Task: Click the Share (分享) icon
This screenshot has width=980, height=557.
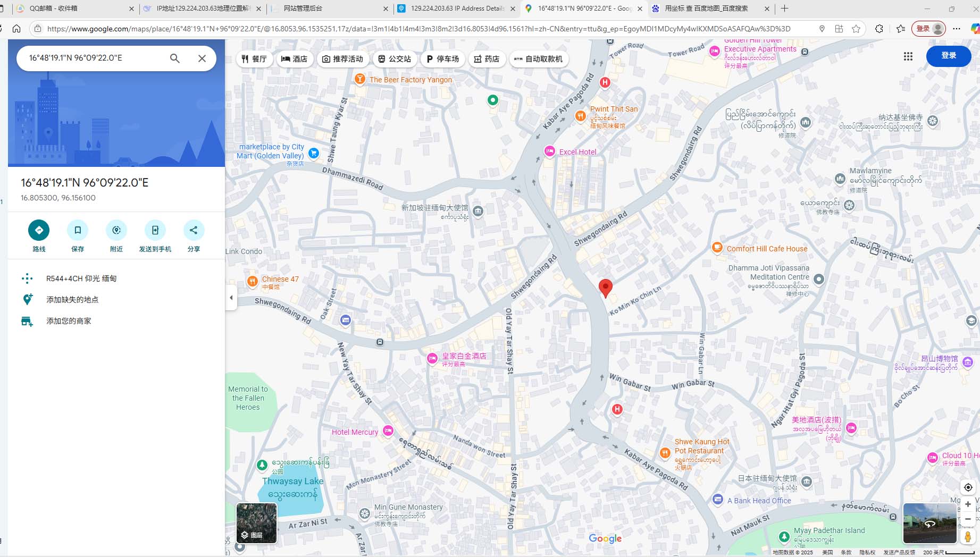Action: 194,230
